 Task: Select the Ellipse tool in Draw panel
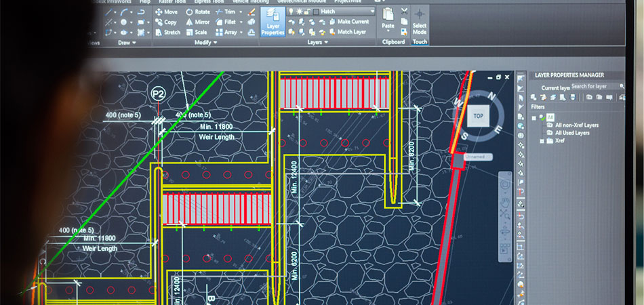[x=124, y=33]
